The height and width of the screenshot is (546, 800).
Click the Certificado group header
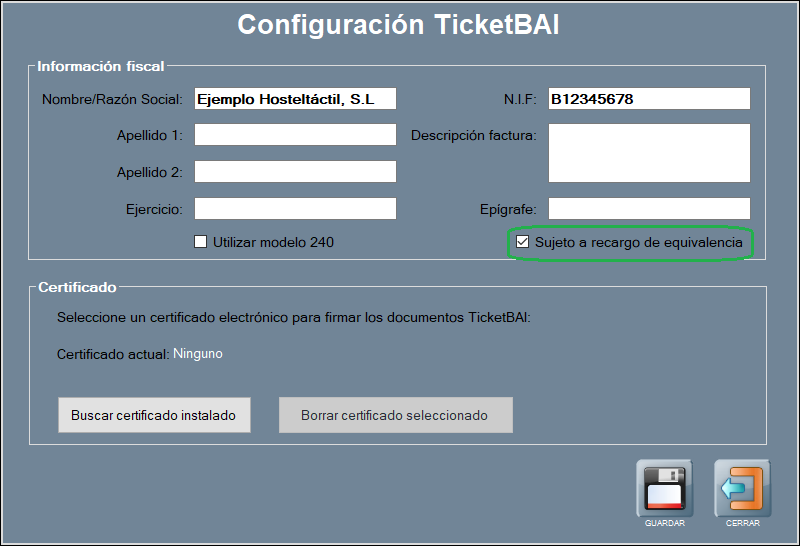pos(77,288)
